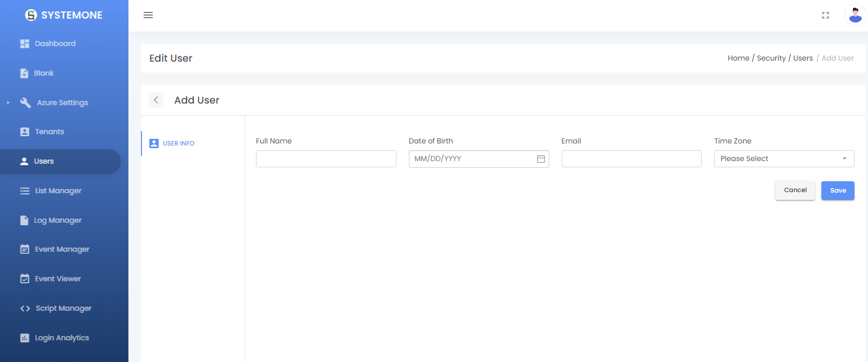Viewport: 868px width, 362px height.
Task: Open the calendar picker icon
Action: tap(540, 159)
